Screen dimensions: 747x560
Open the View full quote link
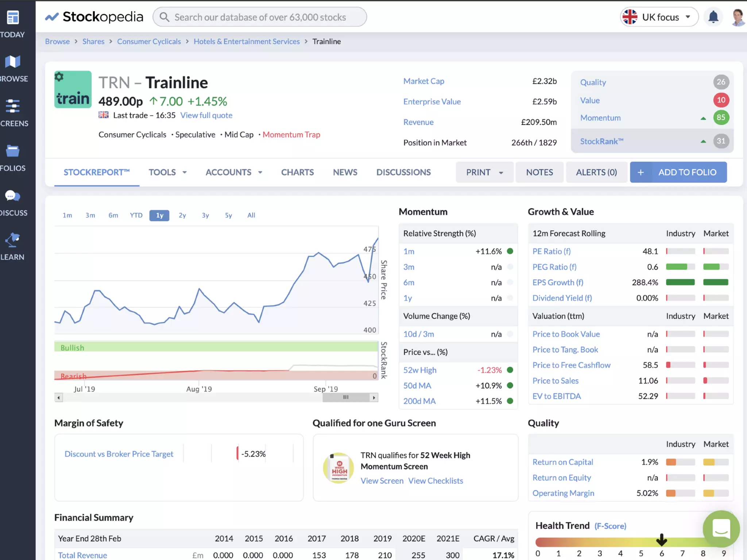(206, 116)
